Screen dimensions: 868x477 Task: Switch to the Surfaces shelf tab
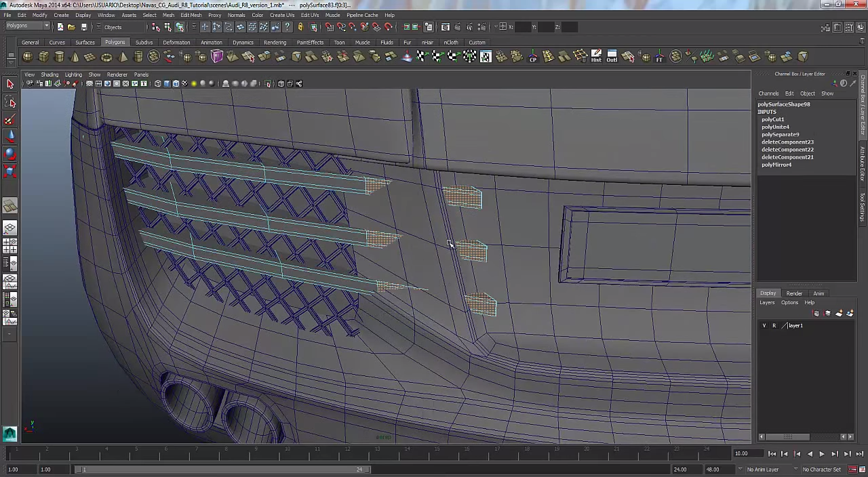[85, 43]
